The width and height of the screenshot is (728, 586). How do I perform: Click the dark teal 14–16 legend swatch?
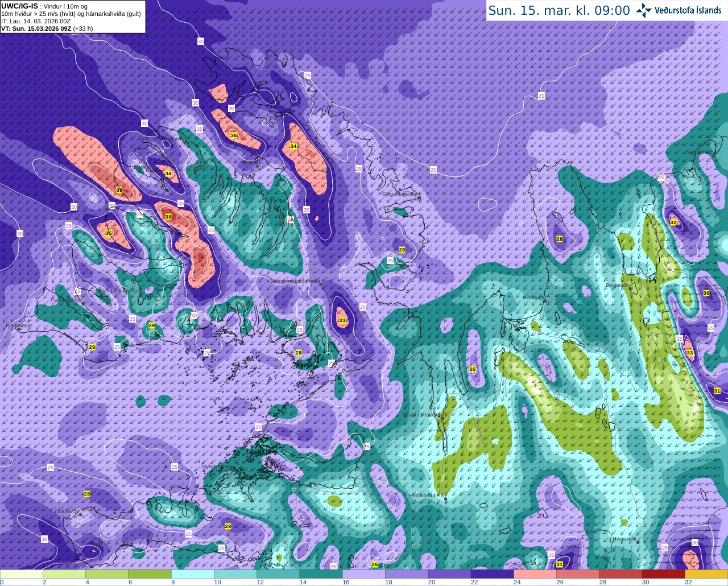(321, 574)
